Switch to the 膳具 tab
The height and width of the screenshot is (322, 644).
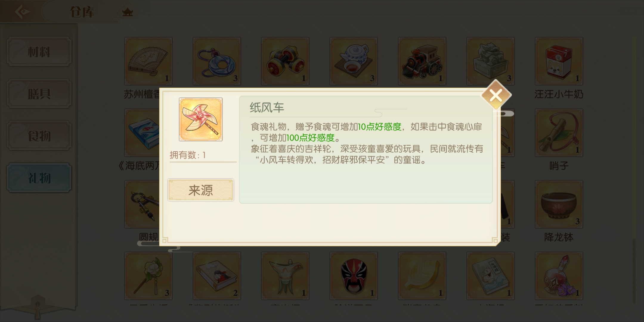click(39, 94)
